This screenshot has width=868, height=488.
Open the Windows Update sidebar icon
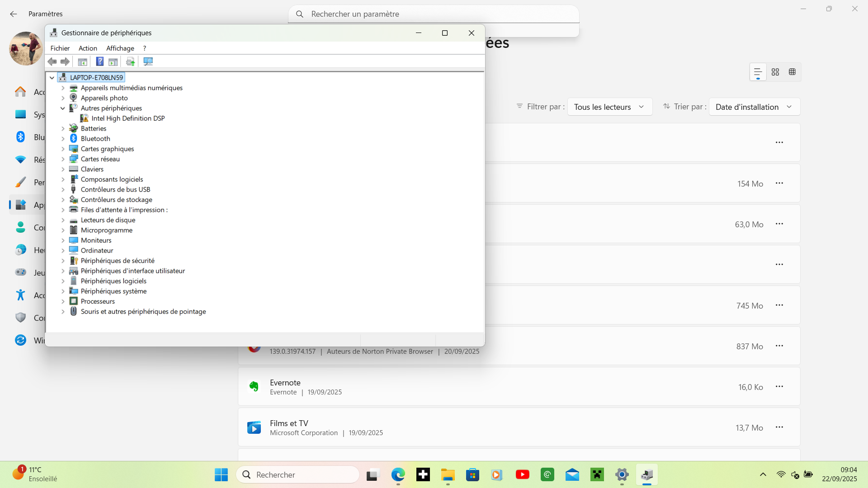point(21,340)
